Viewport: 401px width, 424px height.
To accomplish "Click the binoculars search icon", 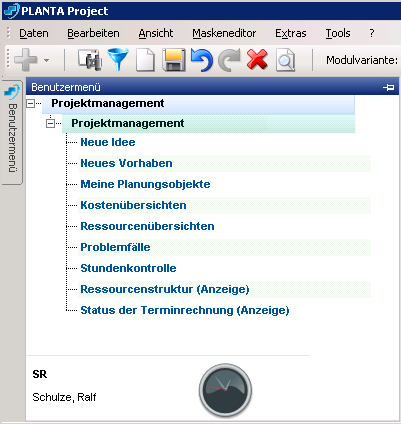I will click(90, 60).
